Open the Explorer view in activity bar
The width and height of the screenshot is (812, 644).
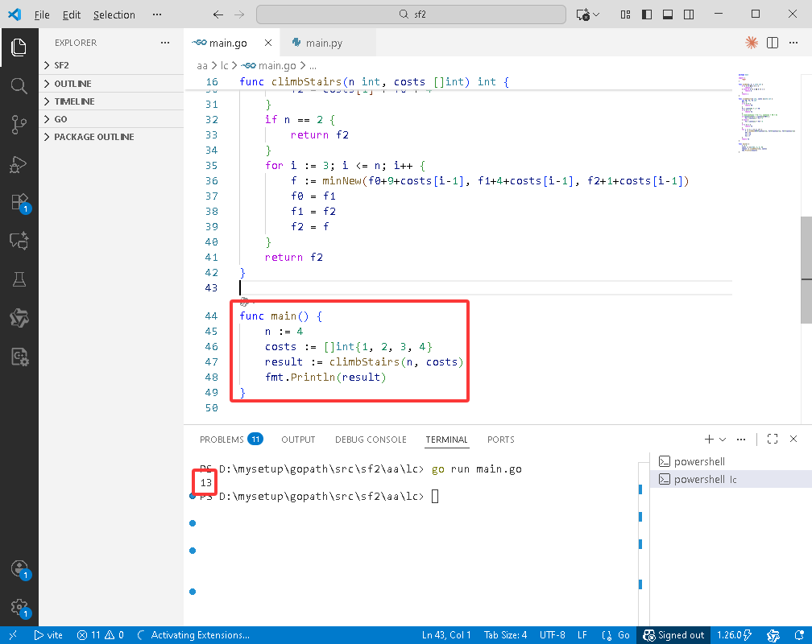19,47
